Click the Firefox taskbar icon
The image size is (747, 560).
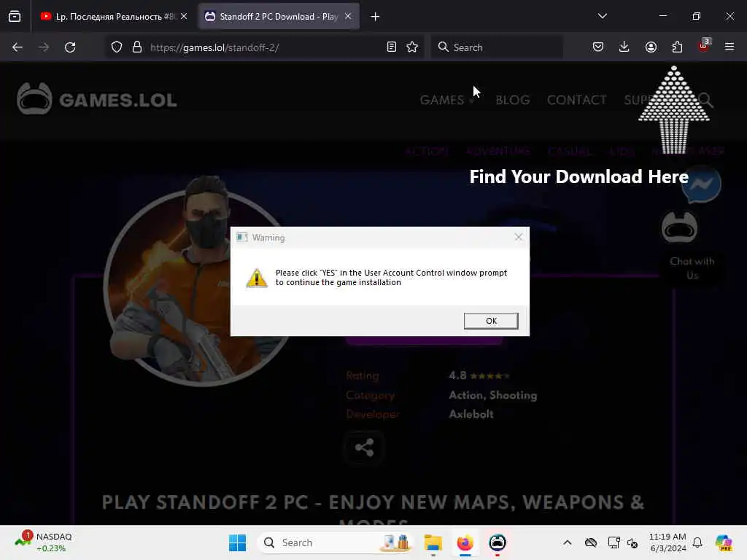tap(465, 542)
